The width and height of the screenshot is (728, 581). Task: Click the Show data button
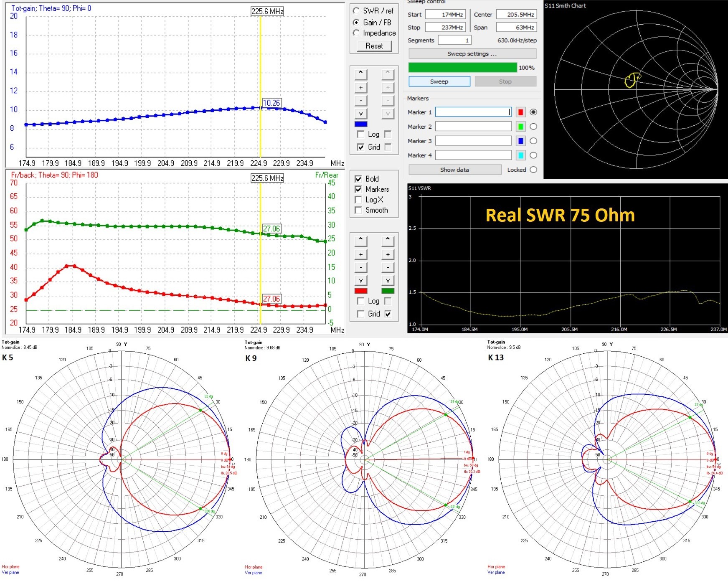(x=455, y=170)
